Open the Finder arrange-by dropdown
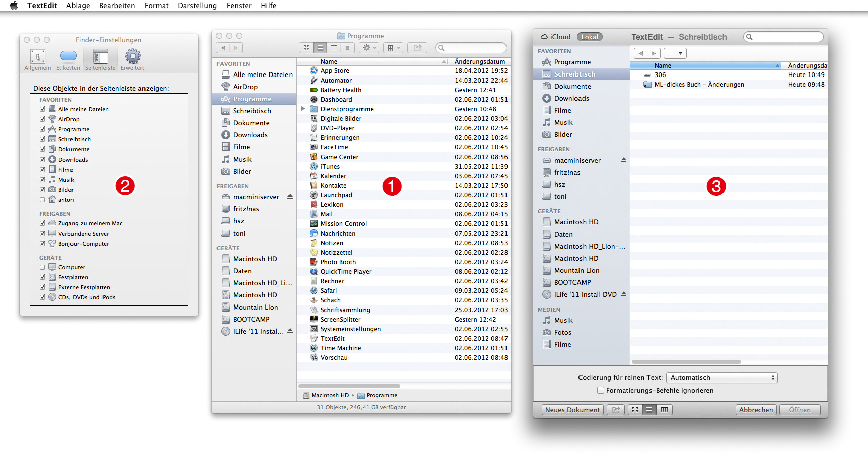This screenshot has height=457, width=868. coord(393,48)
